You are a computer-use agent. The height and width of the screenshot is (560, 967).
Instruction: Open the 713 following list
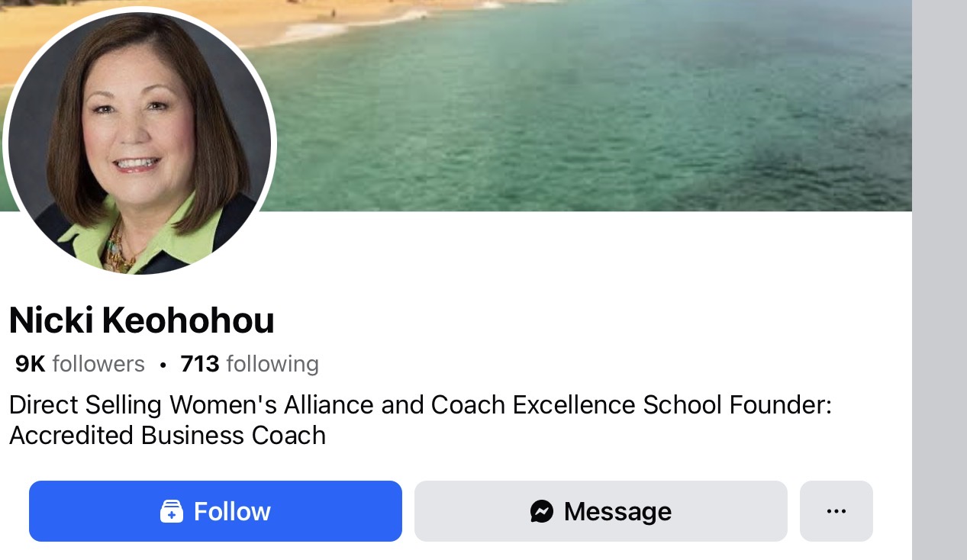tap(250, 364)
